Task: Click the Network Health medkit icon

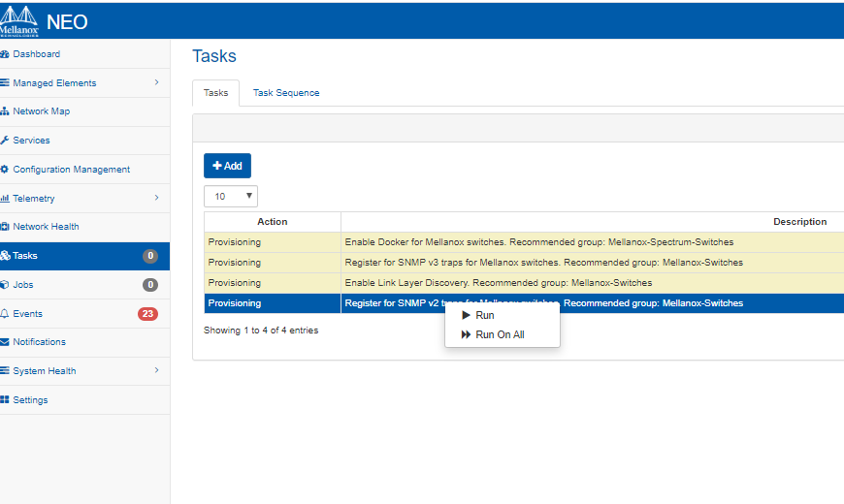Action: click(5, 227)
